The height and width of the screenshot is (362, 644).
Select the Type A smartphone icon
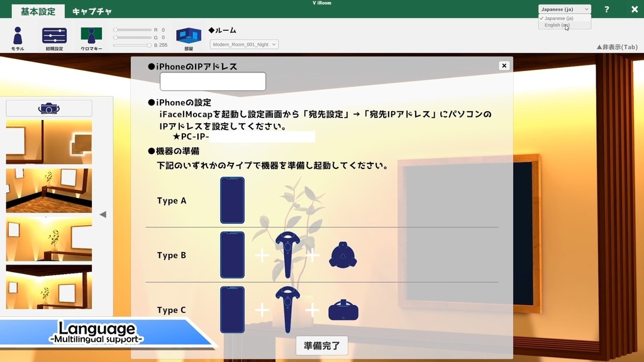tap(232, 200)
